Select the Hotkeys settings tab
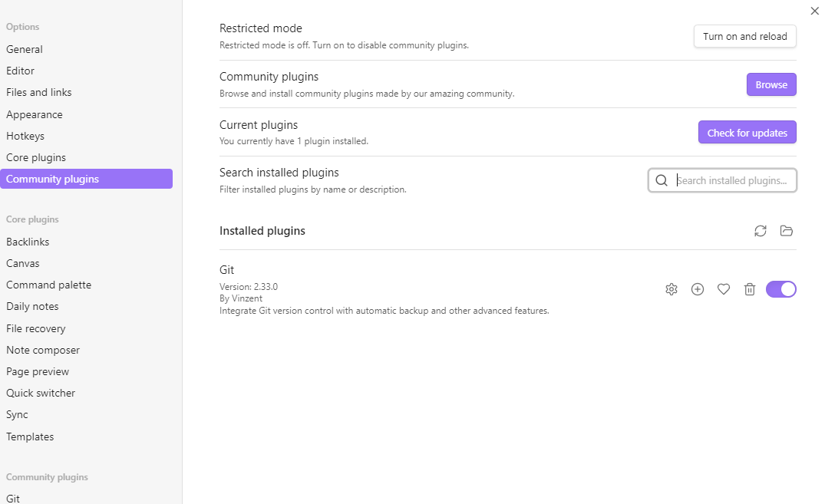The height and width of the screenshot is (504, 825). click(x=25, y=136)
